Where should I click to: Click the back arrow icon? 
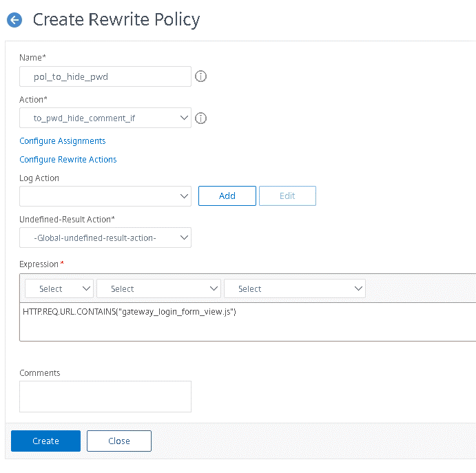(x=14, y=20)
